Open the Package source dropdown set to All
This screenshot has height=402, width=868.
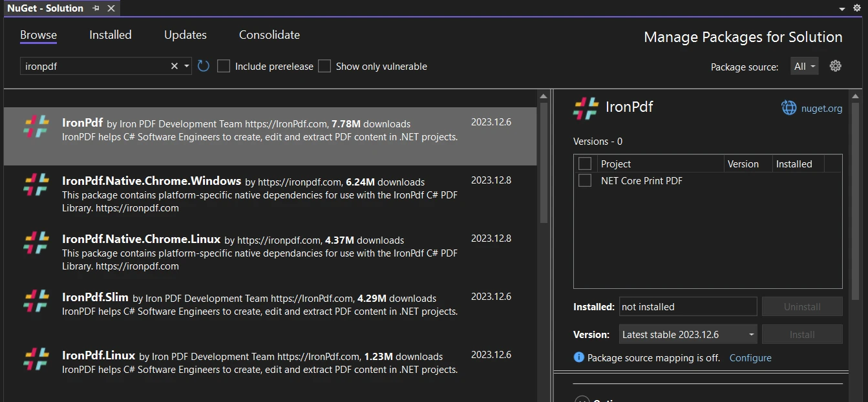pos(805,66)
